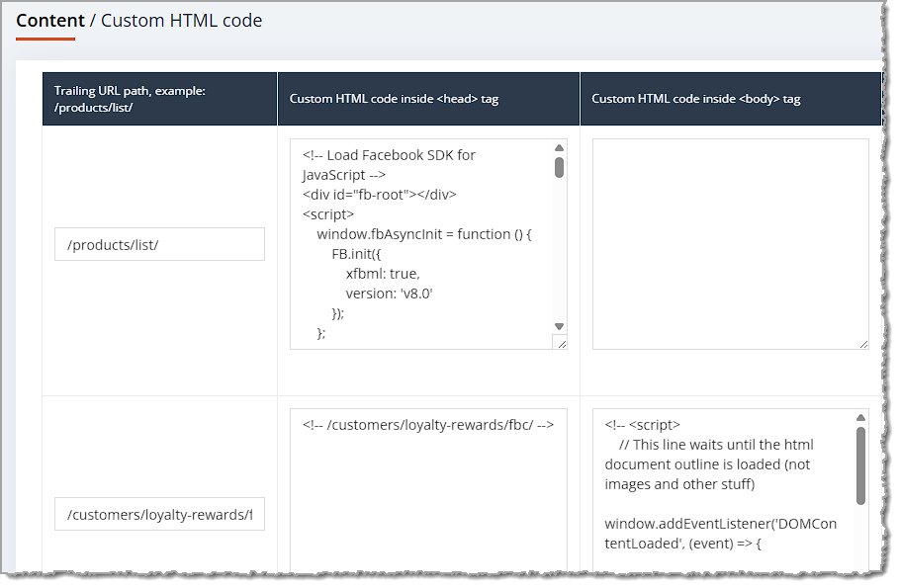Viewport: 899px width, 588px height.
Task: Click the text 'xfbml: true,'
Action: tap(383, 274)
